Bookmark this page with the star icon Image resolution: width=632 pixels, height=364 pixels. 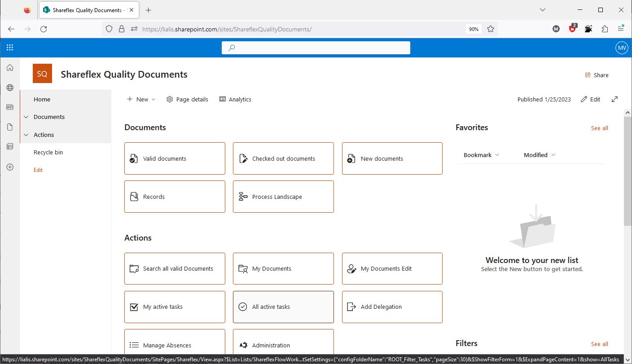coord(491,29)
